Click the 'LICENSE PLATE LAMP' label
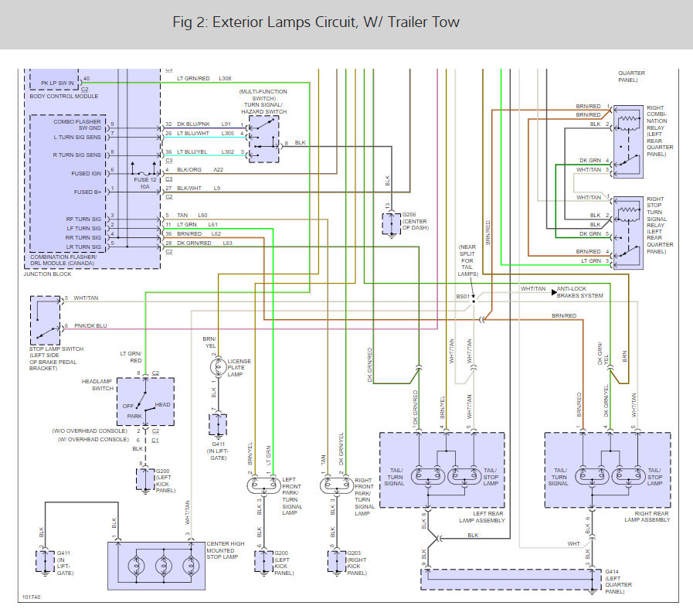The height and width of the screenshot is (616, 693). tap(239, 368)
